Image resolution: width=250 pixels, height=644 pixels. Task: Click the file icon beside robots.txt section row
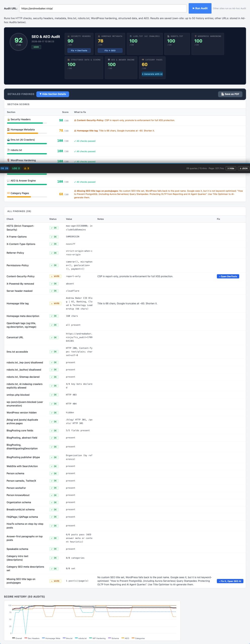tap(9, 150)
